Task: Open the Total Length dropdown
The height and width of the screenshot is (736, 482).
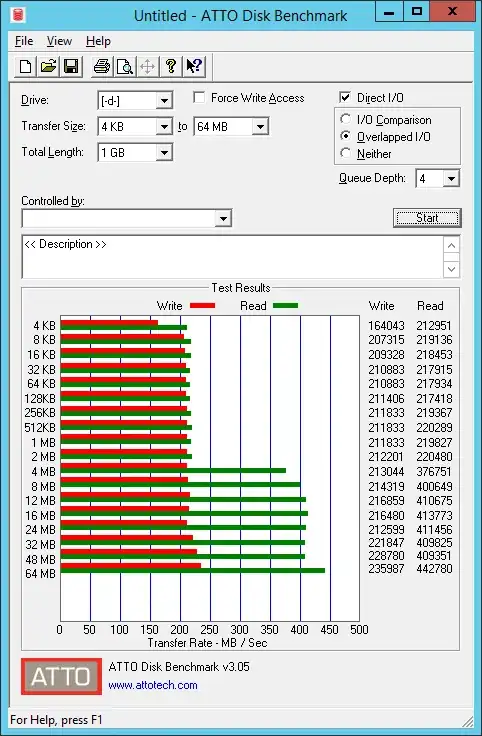Action: coord(164,153)
